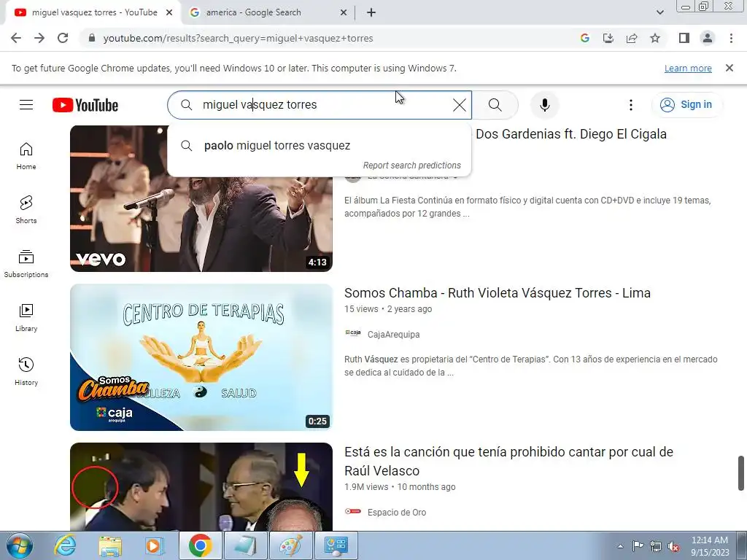Click the muted volume tray icon
This screenshot has height=560, width=747.
point(673,547)
